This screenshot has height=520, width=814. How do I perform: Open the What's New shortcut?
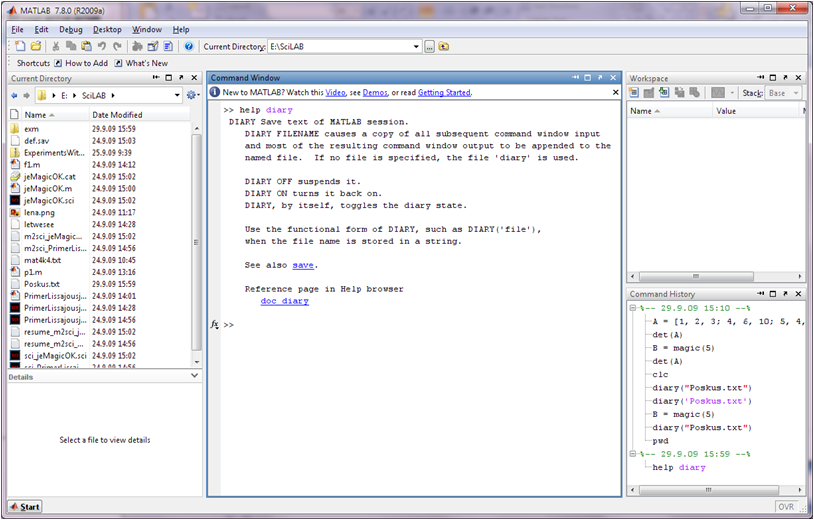(141, 63)
